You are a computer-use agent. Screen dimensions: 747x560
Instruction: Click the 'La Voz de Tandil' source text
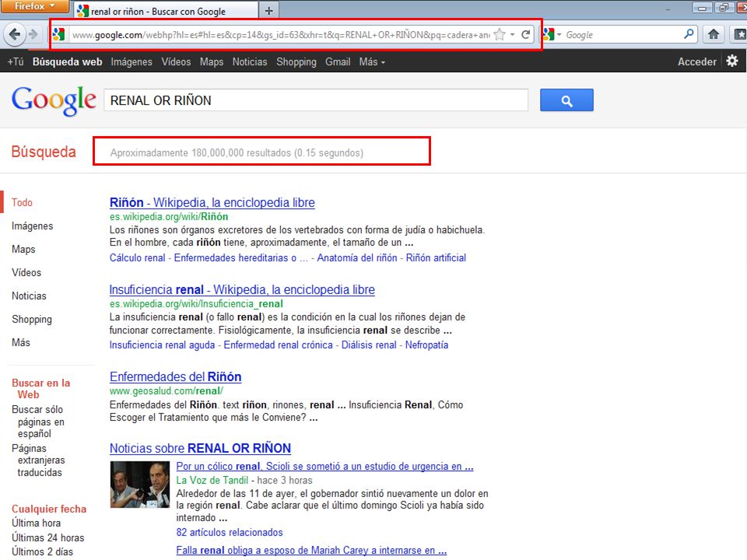212,480
